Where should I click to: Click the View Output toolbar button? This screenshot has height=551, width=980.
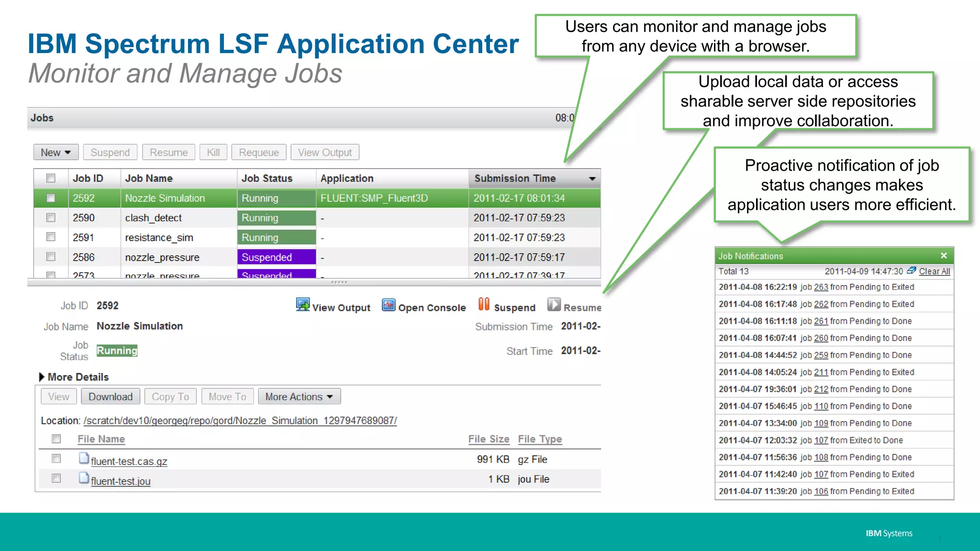[325, 152]
